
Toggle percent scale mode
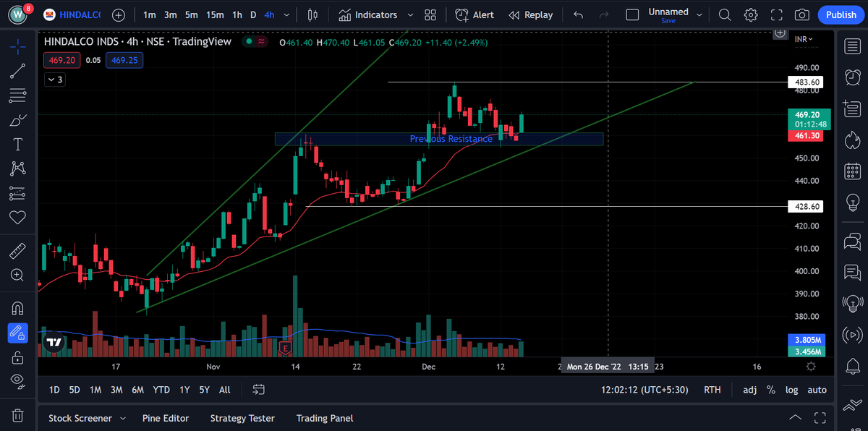pyautogui.click(x=771, y=390)
